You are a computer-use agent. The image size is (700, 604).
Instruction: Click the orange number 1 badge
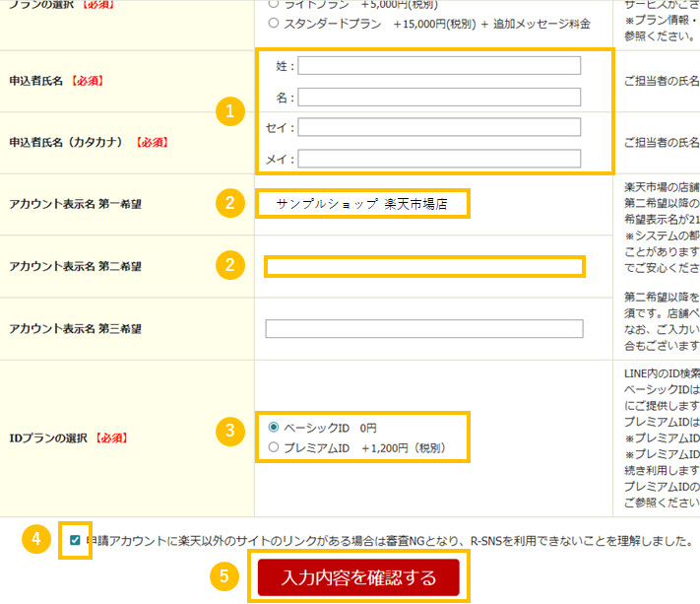coord(229,112)
